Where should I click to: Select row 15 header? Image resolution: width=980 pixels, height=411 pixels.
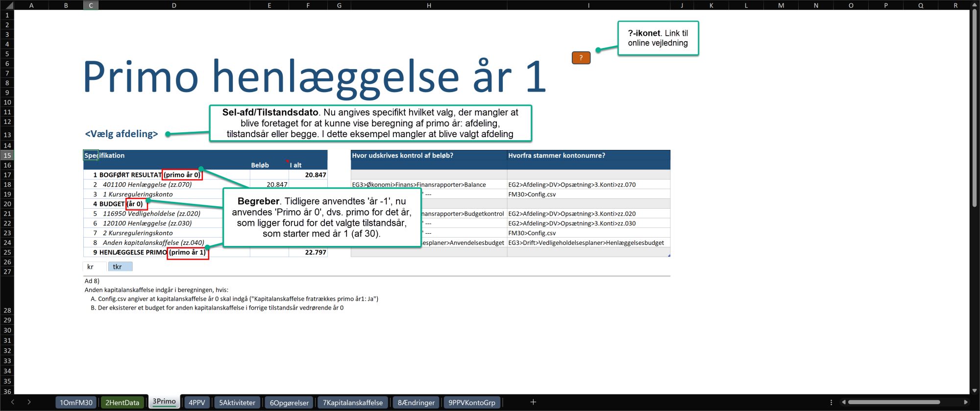coord(7,155)
